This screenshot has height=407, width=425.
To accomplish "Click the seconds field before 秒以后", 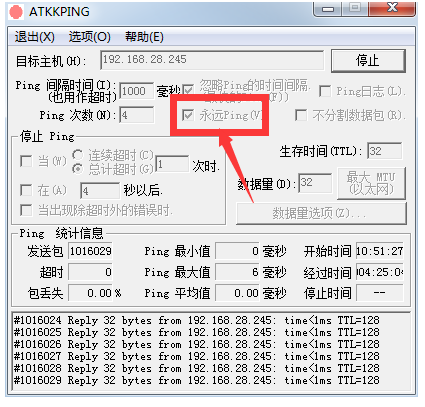I will pos(100,191).
